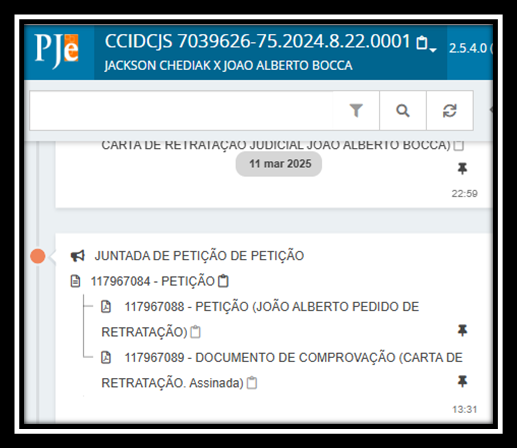This screenshot has width=517, height=448.
Task: Select the 11 mar 2025 date badge
Action: tap(279, 164)
